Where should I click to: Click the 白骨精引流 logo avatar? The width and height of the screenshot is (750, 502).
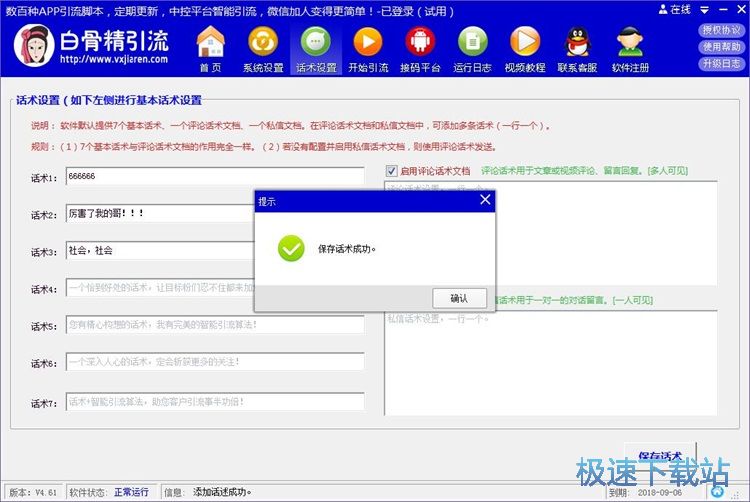(33, 45)
